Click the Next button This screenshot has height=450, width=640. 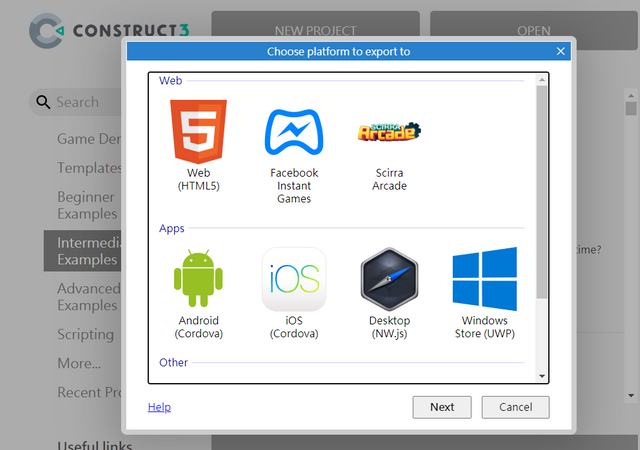coord(442,407)
